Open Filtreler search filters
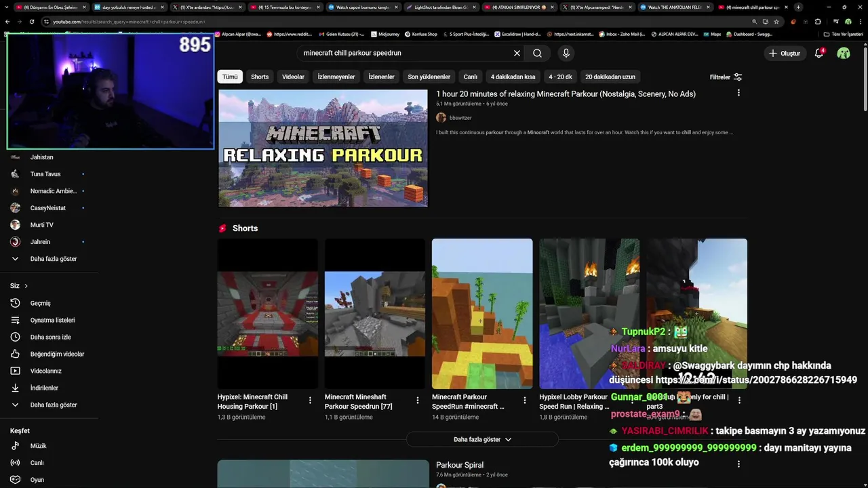Screen dimensions: 868x488 [x=726, y=77]
